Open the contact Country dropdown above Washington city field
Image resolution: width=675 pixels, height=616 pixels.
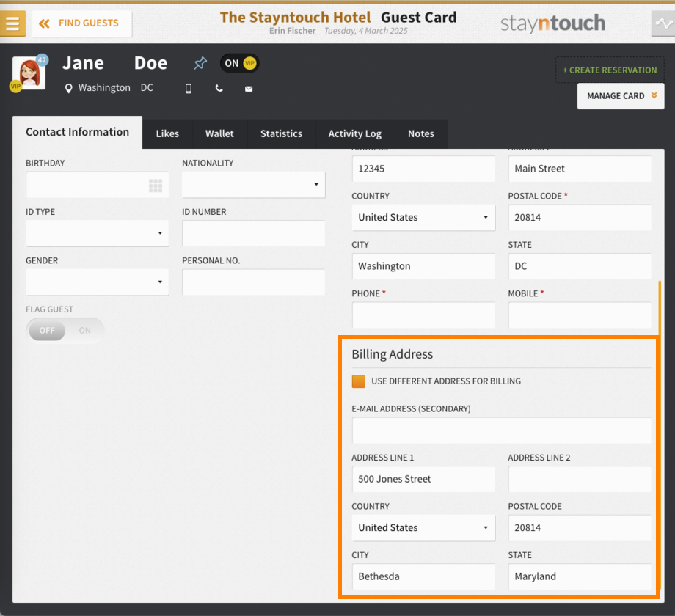point(423,218)
